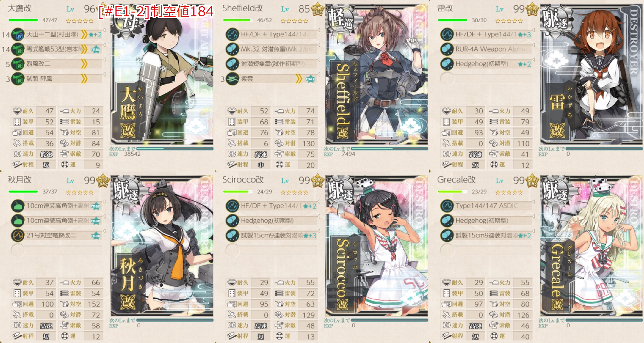Screen dimensions: 644x343
Task: Click the torpedo bomber icon of 天山一二型(村田隊)
Action: (18, 35)
